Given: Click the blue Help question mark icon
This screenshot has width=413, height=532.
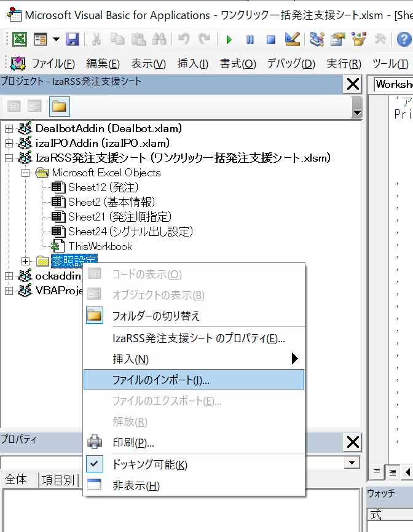Looking at the screenshot, I should (404, 39).
